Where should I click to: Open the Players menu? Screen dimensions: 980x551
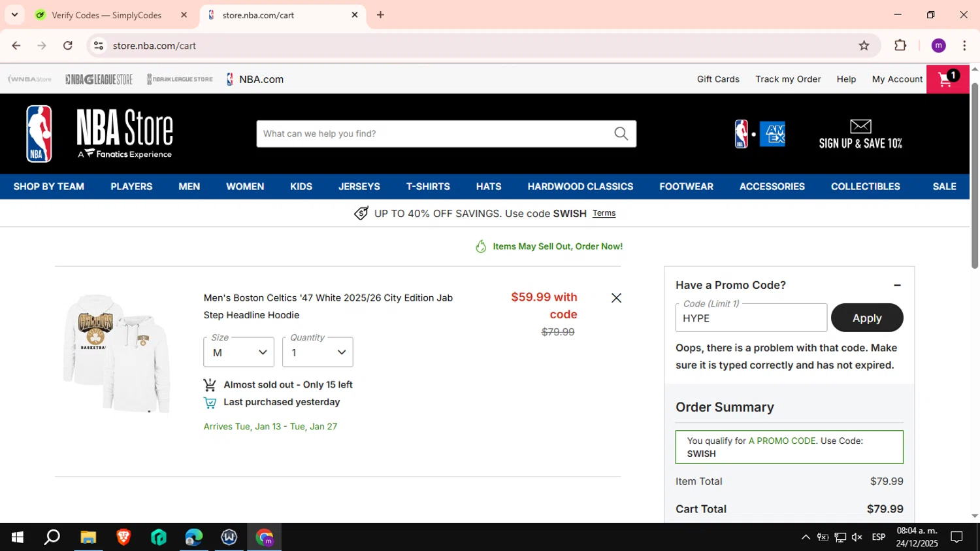pos(131,187)
